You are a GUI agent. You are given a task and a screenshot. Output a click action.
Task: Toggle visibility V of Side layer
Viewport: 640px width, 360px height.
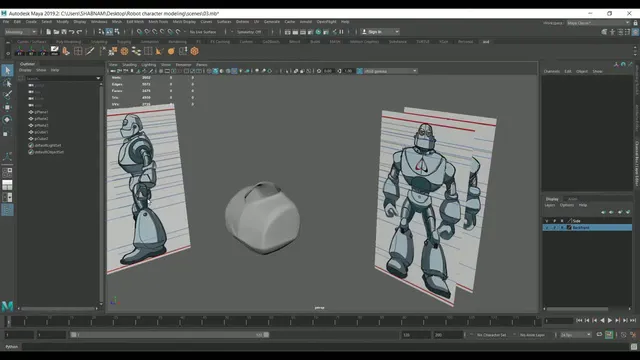(547, 221)
